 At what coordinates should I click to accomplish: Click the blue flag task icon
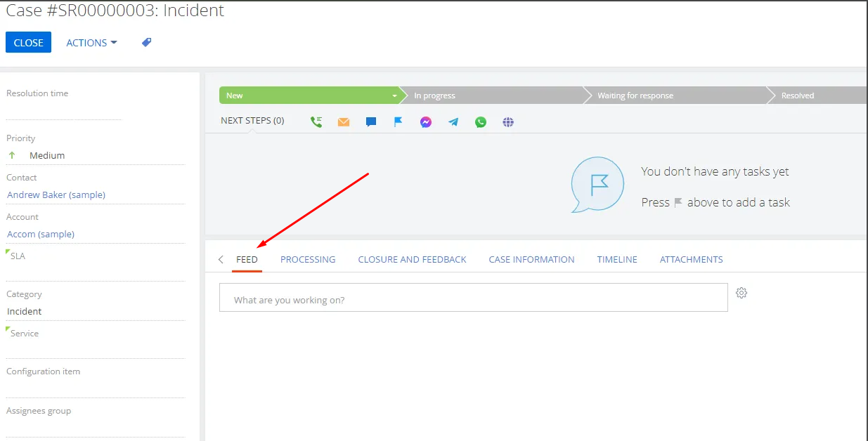pyautogui.click(x=399, y=121)
